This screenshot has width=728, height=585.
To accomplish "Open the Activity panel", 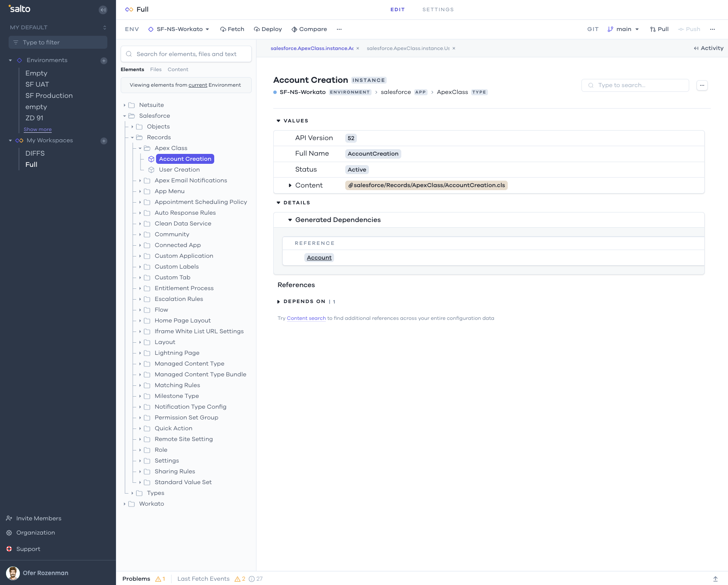I will (709, 48).
